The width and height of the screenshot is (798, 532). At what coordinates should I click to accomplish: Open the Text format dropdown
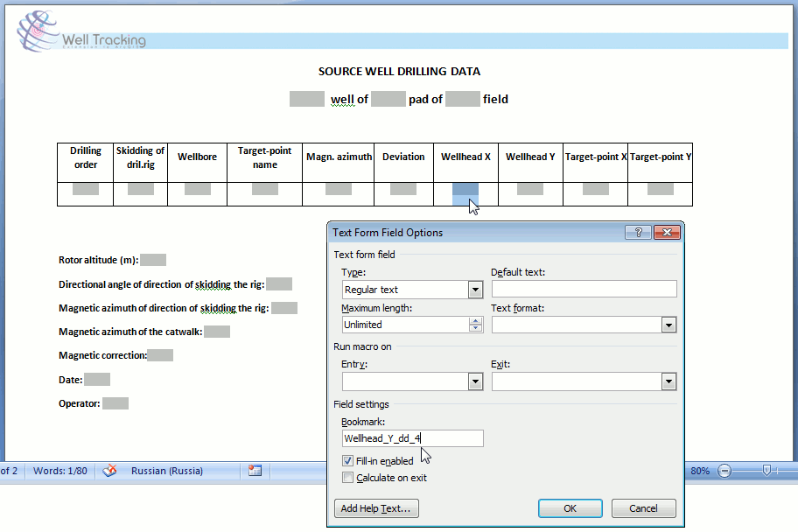coord(668,325)
